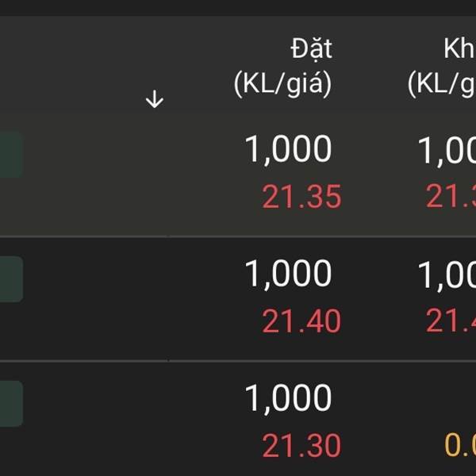Tap the green badge in the 21.40 row
The image size is (476, 476).
click(10, 278)
